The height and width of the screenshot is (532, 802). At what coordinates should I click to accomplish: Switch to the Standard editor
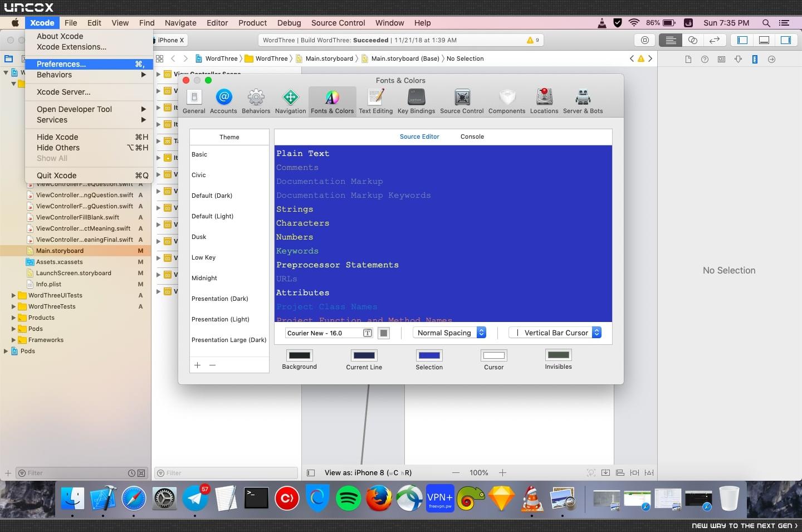click(x=671, y=40)
